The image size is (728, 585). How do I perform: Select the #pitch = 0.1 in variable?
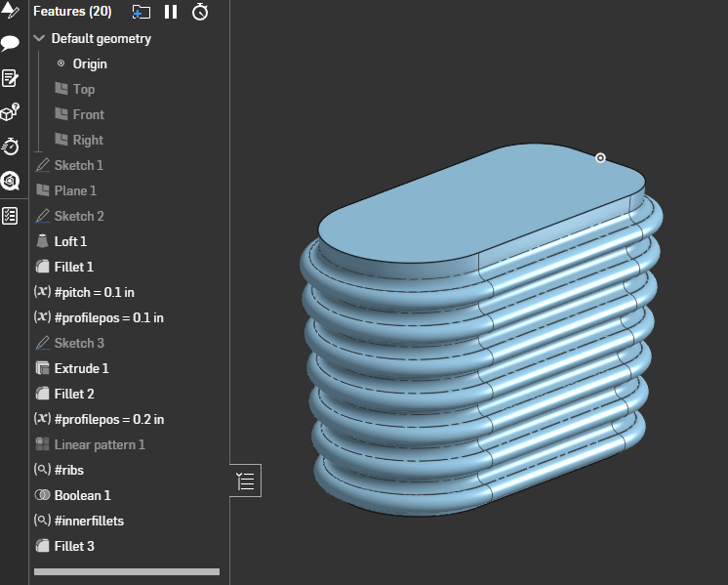click(95, 292)
